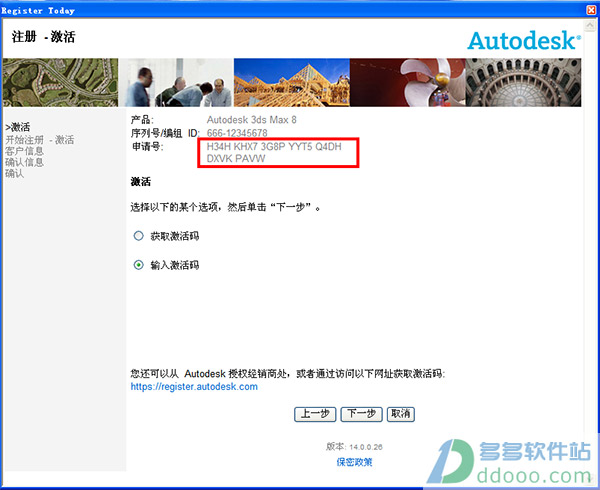Select 确认信息 in sidebar
Image resolution: width=600 pixels, height=490 pixels.
click(x=24, y=162)
